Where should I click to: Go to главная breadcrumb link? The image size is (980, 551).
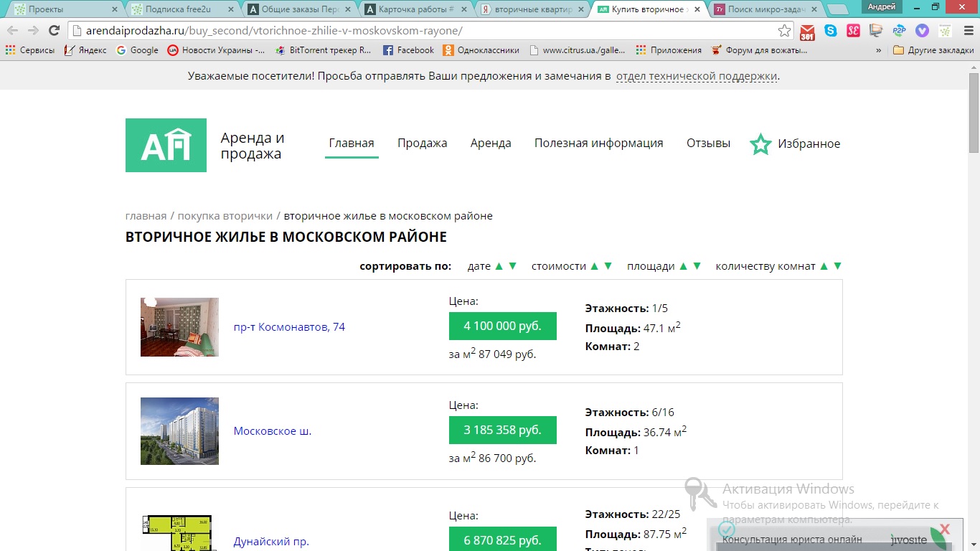(x=146, y=216)
